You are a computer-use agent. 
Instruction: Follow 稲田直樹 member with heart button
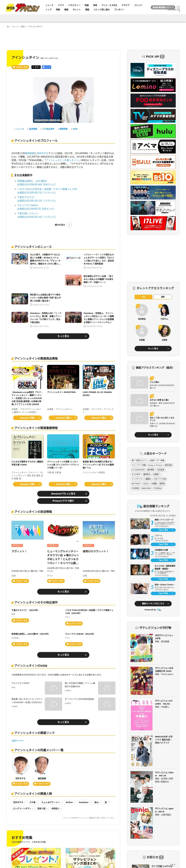[x=42, y=784]
